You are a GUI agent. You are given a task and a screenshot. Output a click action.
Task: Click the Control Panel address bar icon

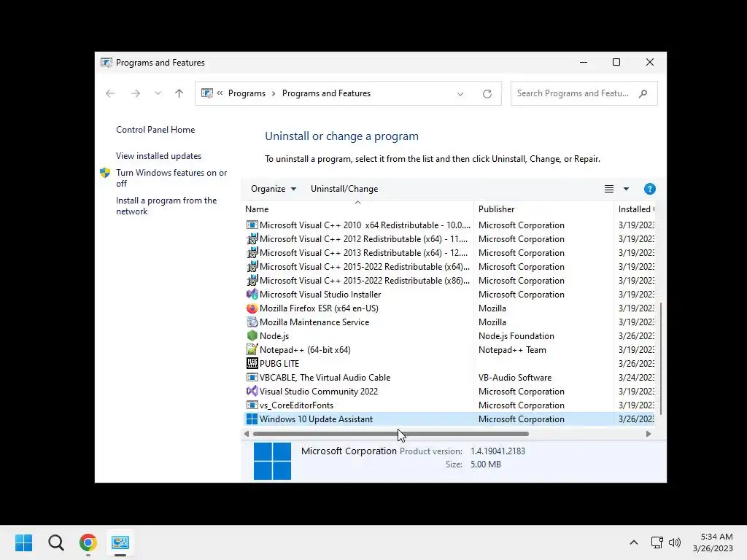coord(206,93)
